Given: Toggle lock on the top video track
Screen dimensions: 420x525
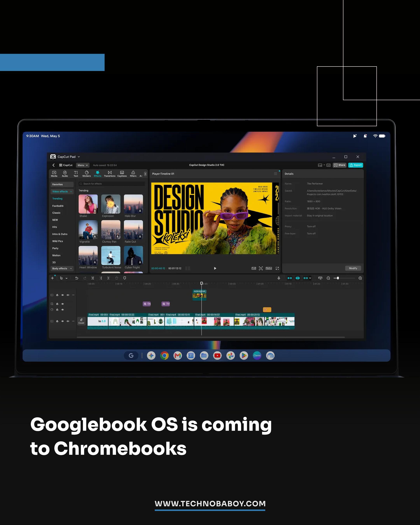Looking at the screenshot, I should tap(57, 295).
